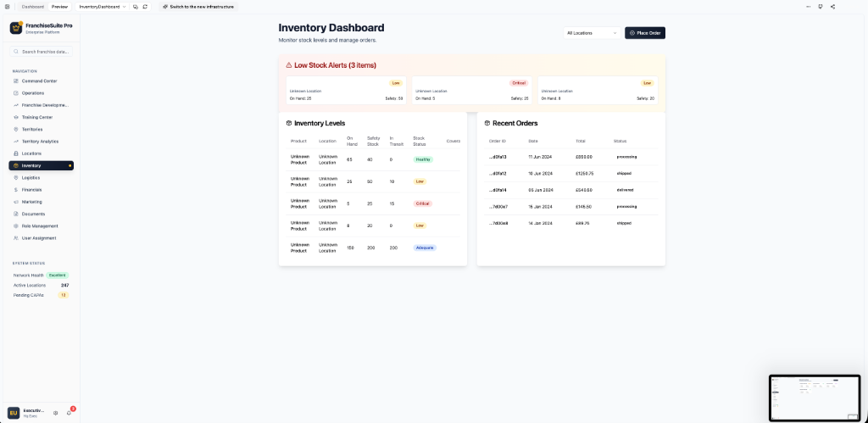Click the more options dots at top right
The width and height of the screenshot is (868, 423).
[808, 7]
